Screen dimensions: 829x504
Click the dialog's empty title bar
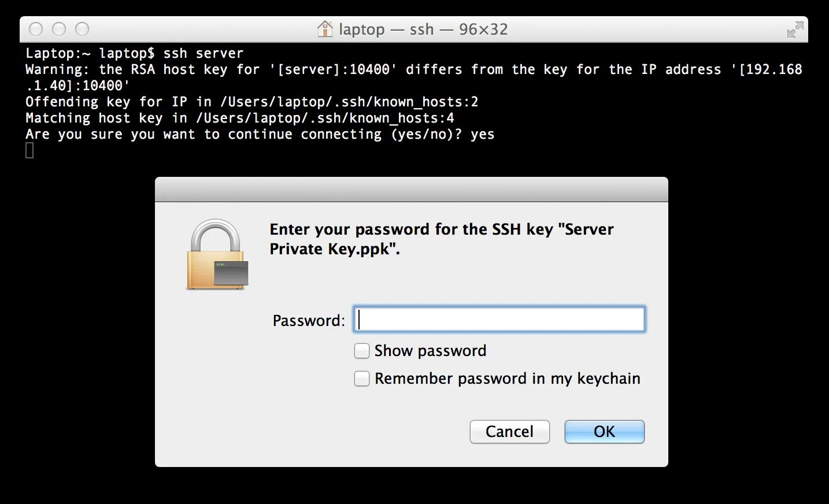click(412, 190)
